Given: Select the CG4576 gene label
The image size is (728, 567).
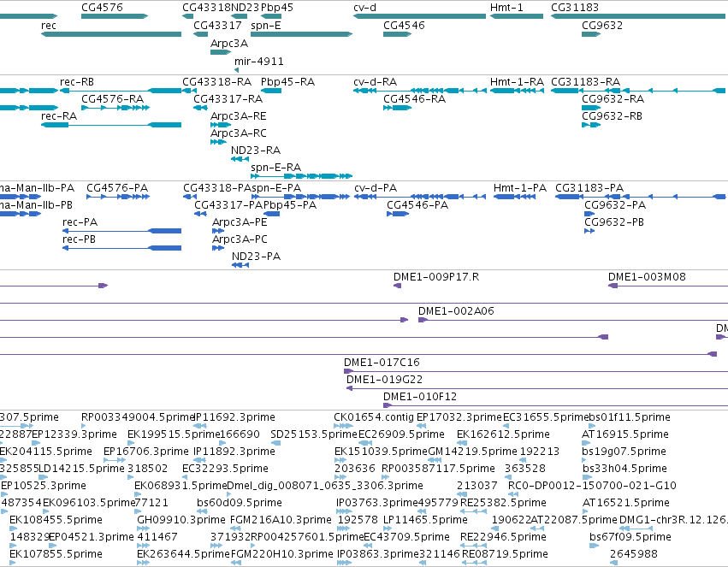Looking at the screenshot, I should 102,8.
